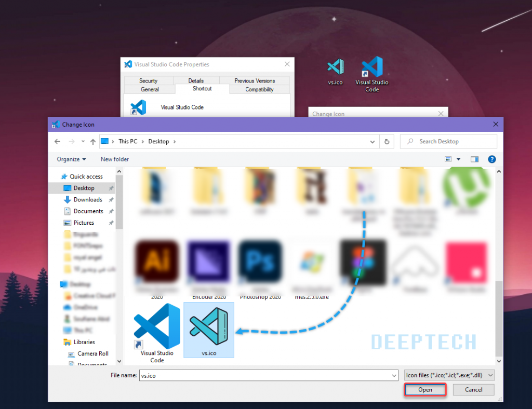Close the Visual Studio Code Properties window
Screen dimensions: 532x409
click(x=287, y=64)
